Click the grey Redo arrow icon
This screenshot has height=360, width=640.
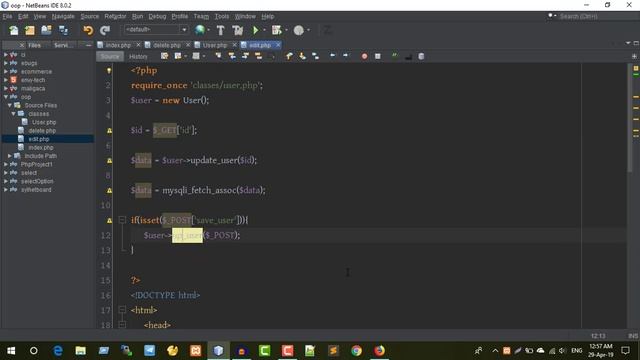(105, 30)
